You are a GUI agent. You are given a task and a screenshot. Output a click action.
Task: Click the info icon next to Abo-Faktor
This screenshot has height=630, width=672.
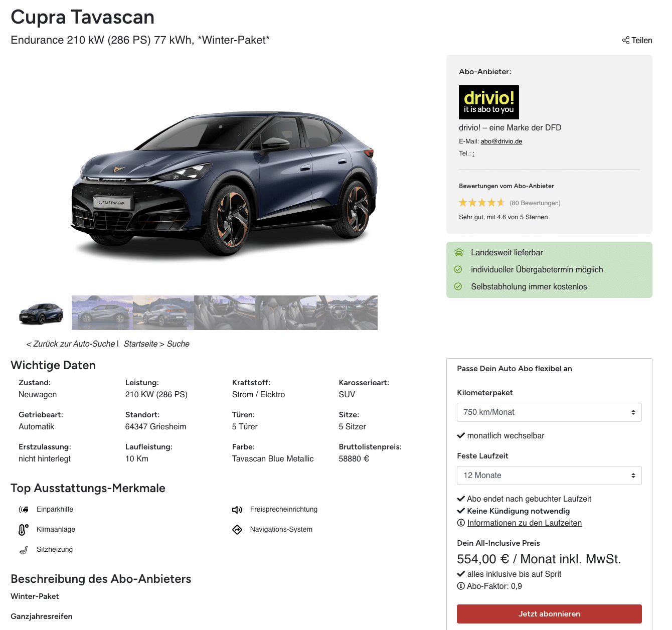[x=461, y=586]
